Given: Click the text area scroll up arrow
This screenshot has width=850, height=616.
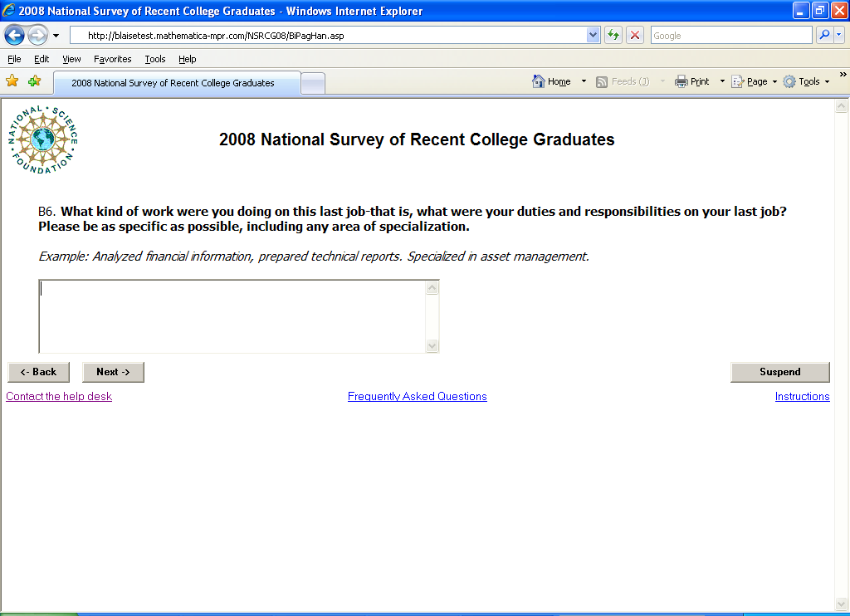Looking at the screenshot, I should [432, 288].
